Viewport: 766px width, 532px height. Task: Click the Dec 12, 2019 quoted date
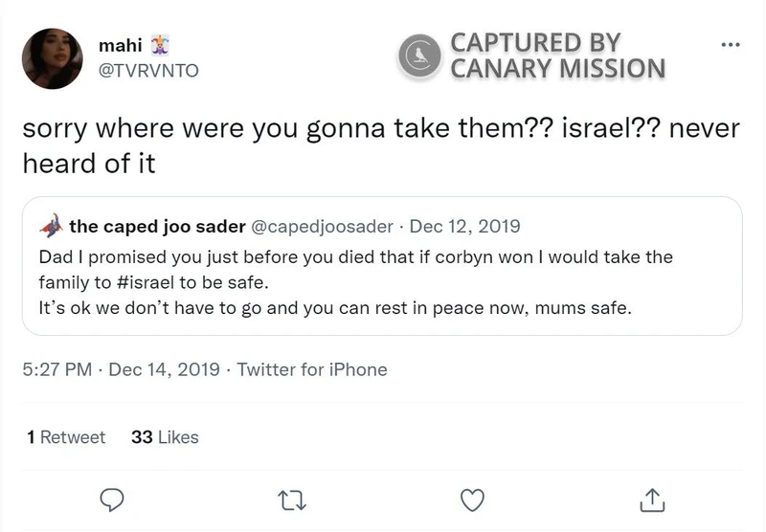[x=464, y=227]
